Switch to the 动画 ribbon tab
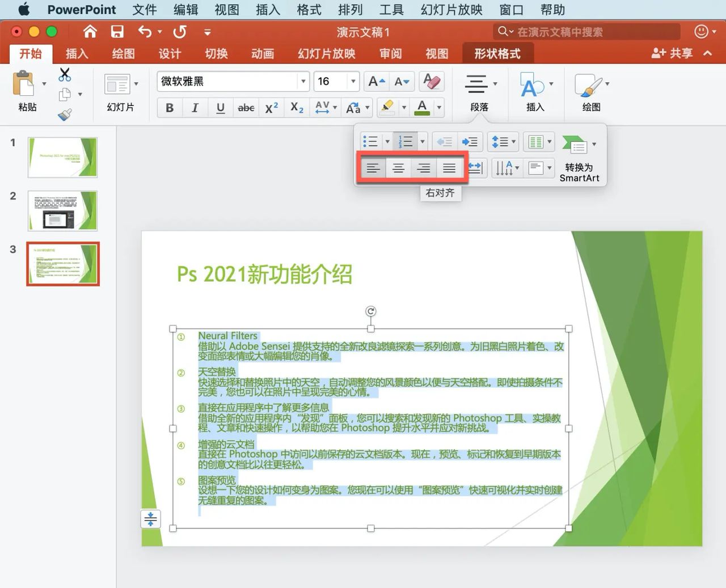This screenshot has height=588, width=726. tap(263, 54)
